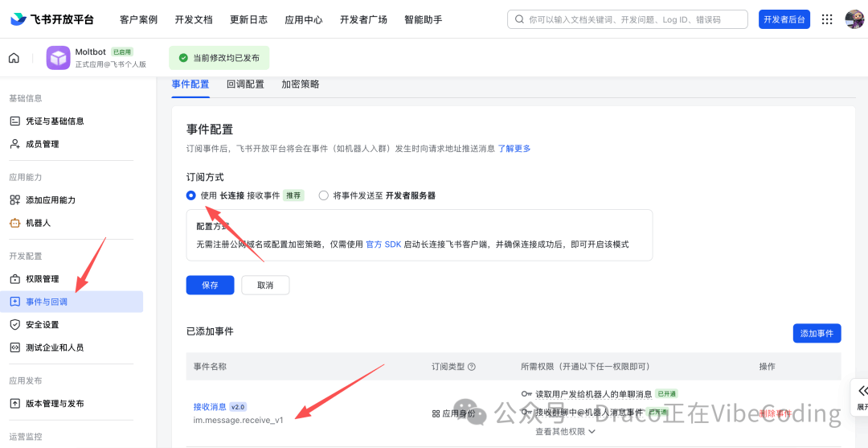Click the Moltbot purple app icon
Viewport: 868px width, 448px height.
[58, 58]
